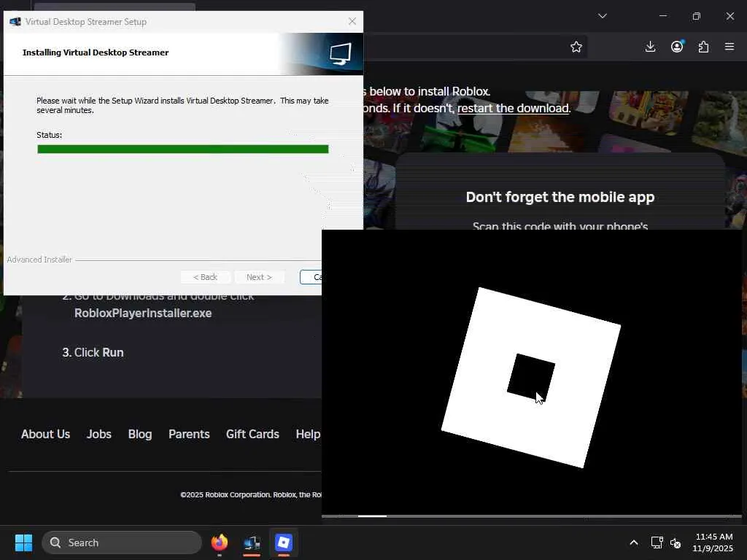The width and height of the screenshot is (747, 560).
Task: Open the network status tray icon
Action: pyautogui.click(x=657, y=542)
